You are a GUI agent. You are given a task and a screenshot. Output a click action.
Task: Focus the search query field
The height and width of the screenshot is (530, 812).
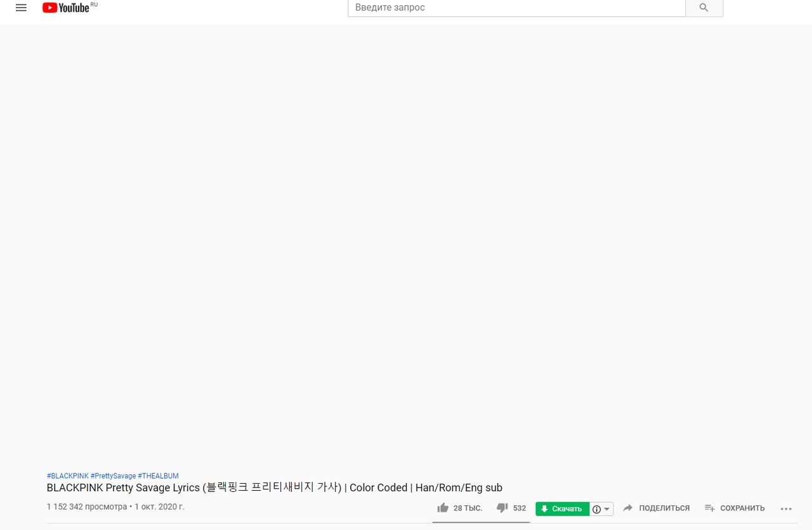pyautogui.click(x=516, y=8)
